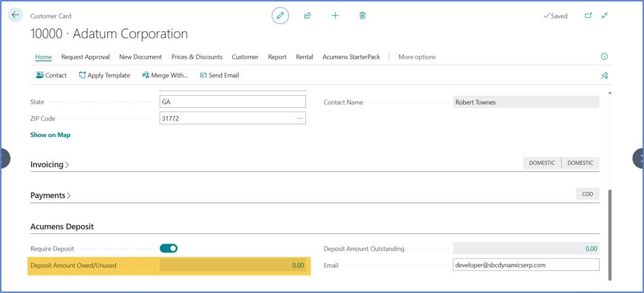Click More options
The image size is (644, 293).
[x=417, y=57]
